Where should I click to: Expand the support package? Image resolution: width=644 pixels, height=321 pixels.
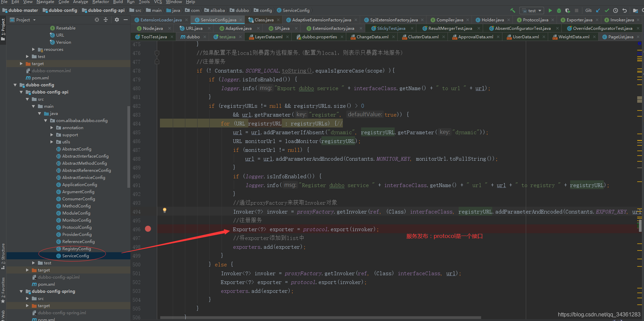tap(51, 135)
